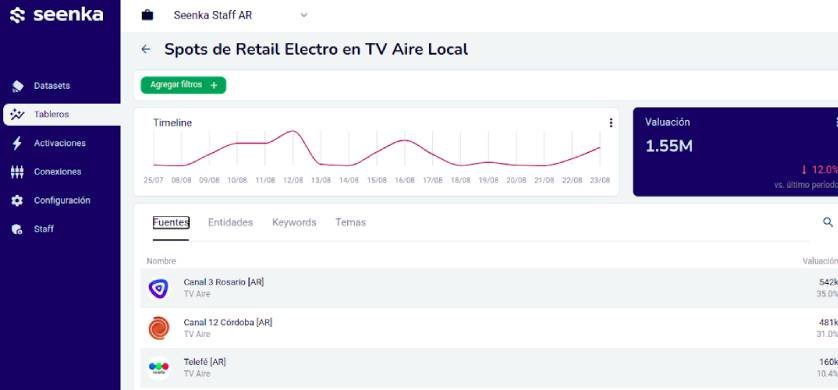Select the Fuentes tab
Image resolution: width=838 pixels, height=390 pixels.
(x=171, y=222)
